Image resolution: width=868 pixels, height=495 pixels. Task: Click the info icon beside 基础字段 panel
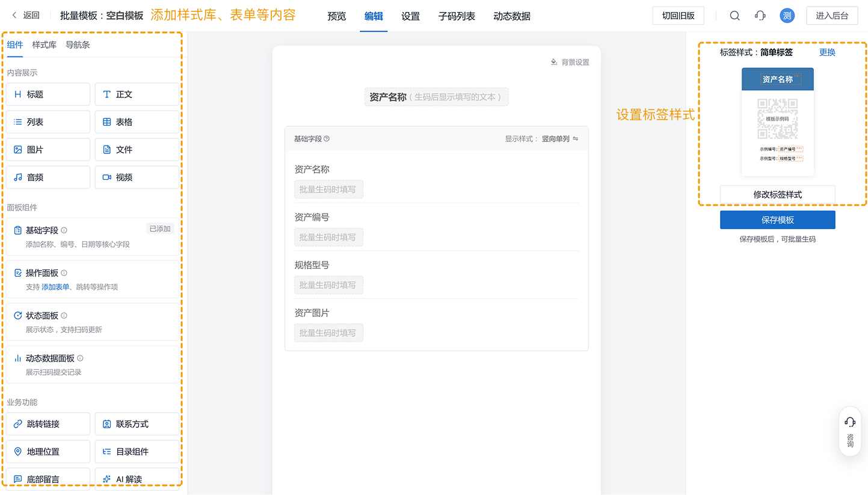tap(64, 230)
